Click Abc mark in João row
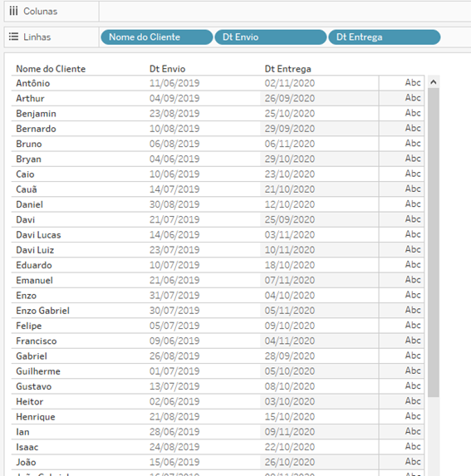Viewport: 471px width, 476px height. (x=413, y=461)
